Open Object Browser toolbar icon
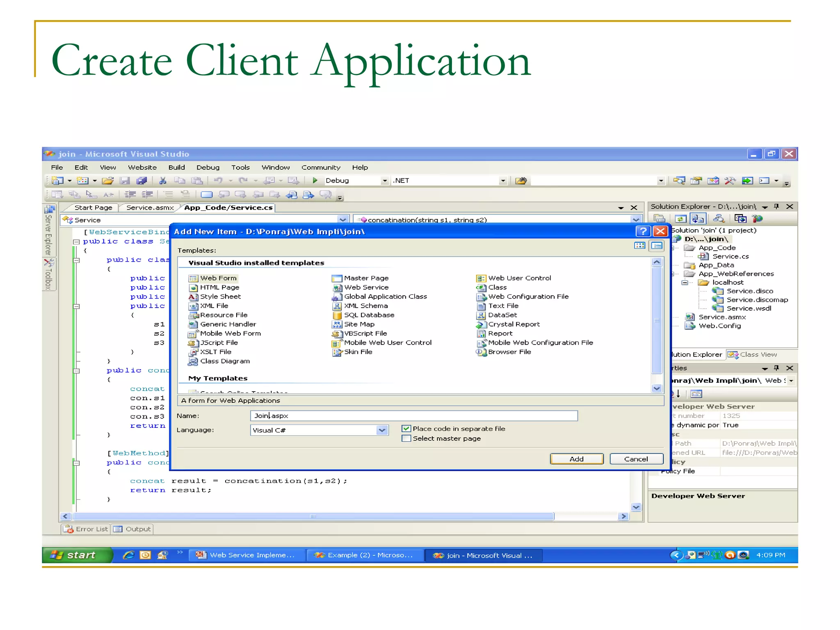This screenshot has width=840, height=630. (713, 180)
